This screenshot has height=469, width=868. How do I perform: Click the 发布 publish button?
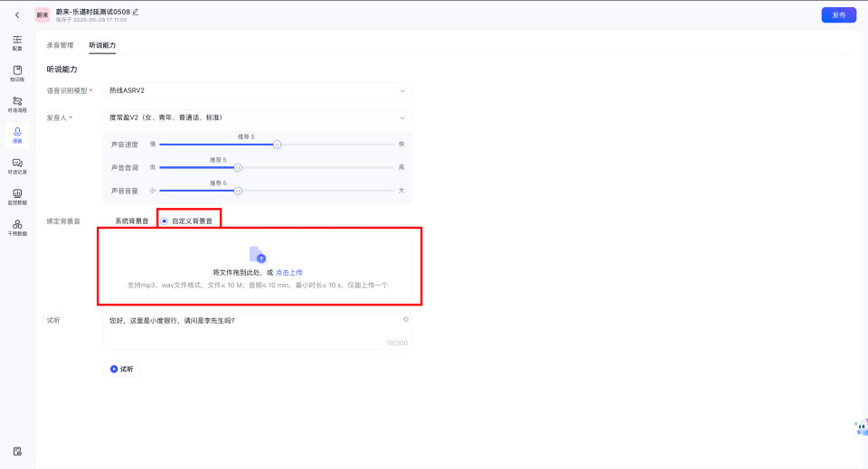tap(839, 15)
